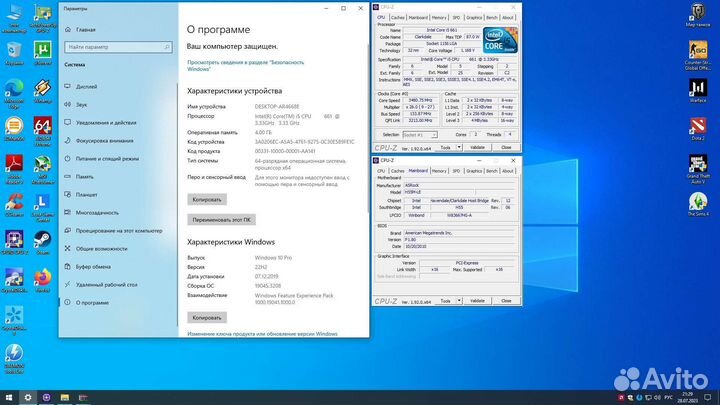The image size is (720, 405).
Task: Open the Daemon Tools Lite desktop icon
Action: [14, 358]
